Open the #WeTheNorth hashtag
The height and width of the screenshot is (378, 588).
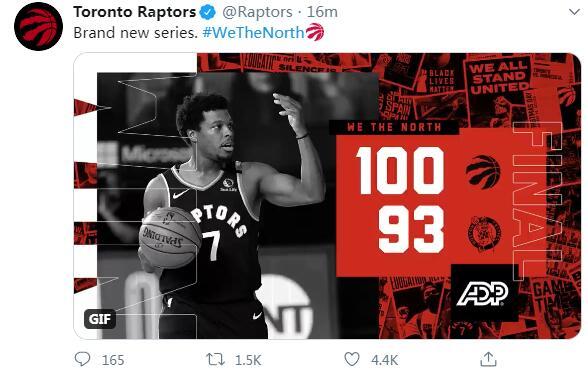coord(253,33)
